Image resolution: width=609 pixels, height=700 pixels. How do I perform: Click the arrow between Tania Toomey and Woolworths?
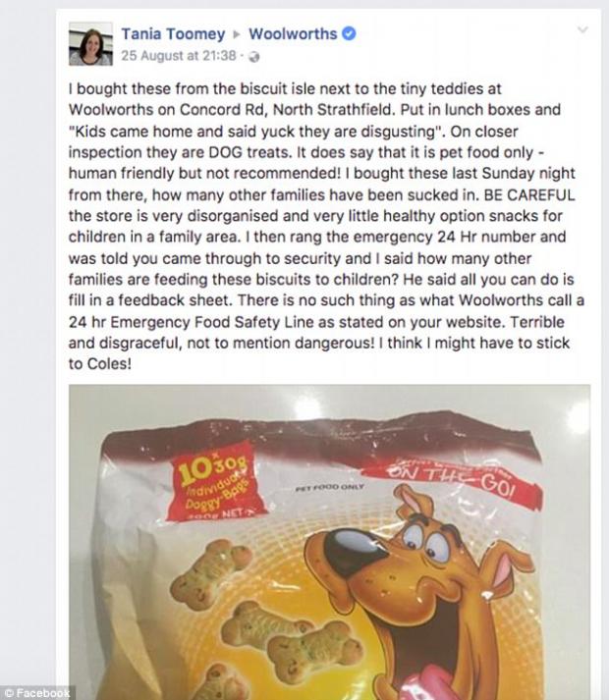click(237, 34)
